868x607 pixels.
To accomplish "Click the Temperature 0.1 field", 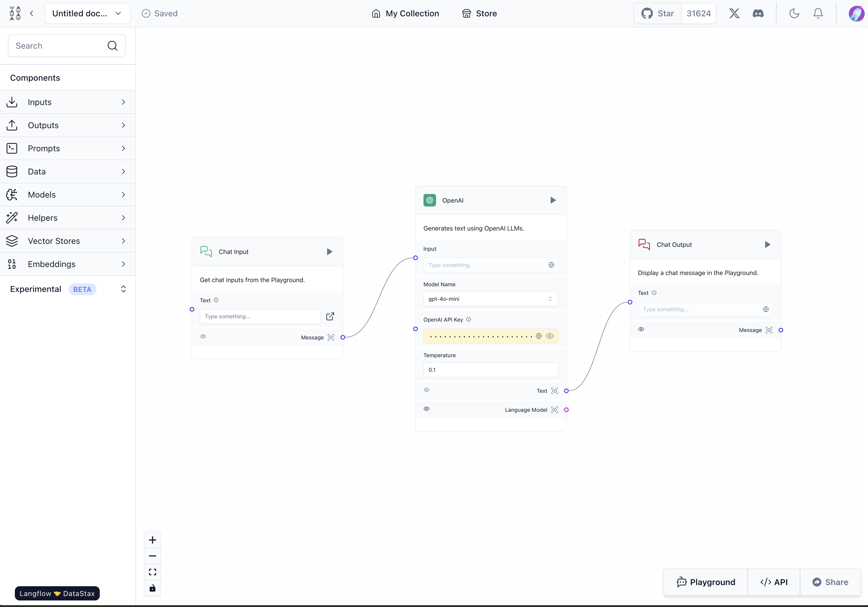I will [491, 370].
